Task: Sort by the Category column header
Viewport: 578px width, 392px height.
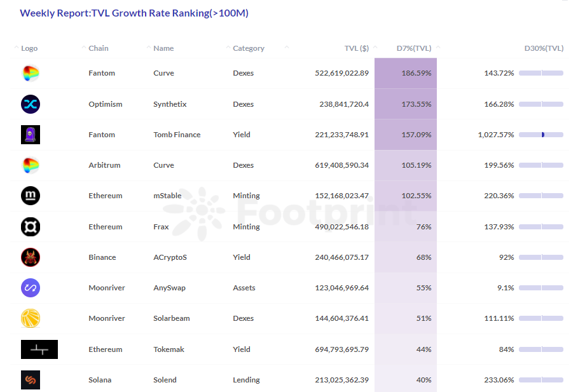Action: [248, 48]
